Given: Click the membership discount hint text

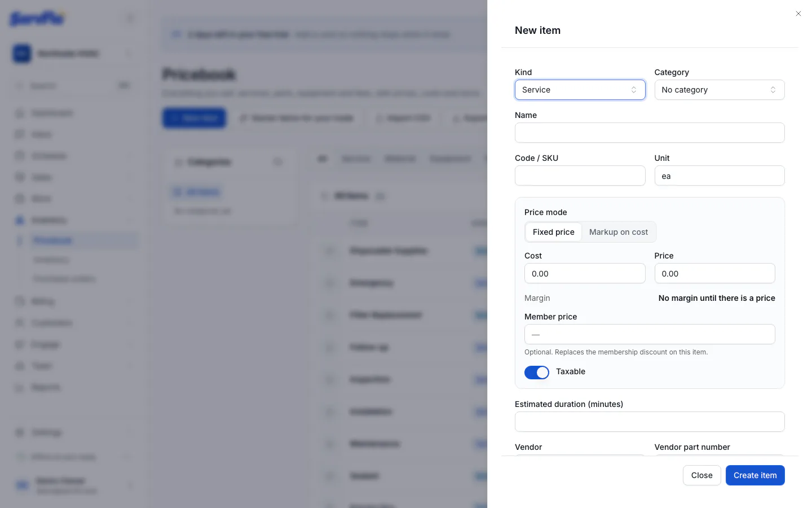Looking at the screenshot, I should click(x=616, y=352).
